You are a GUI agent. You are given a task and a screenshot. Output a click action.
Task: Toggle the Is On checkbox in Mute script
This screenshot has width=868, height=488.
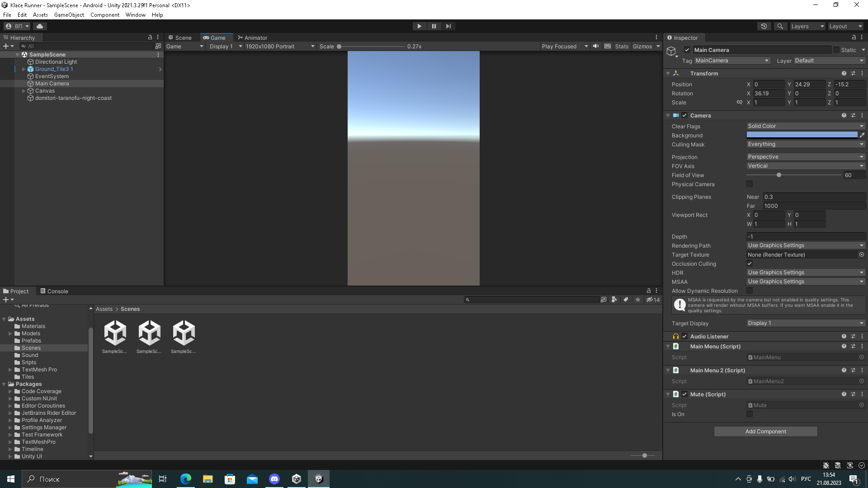tap(750, 414)
